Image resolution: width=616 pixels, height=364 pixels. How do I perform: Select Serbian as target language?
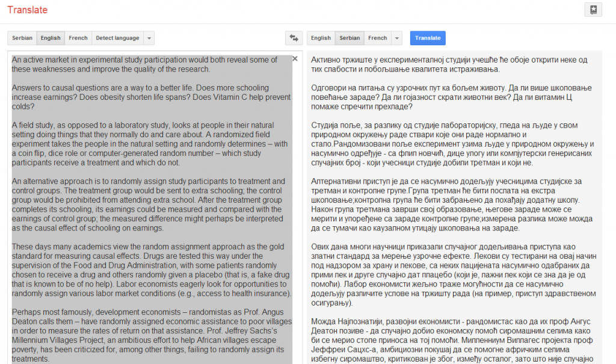click(350, 38)
